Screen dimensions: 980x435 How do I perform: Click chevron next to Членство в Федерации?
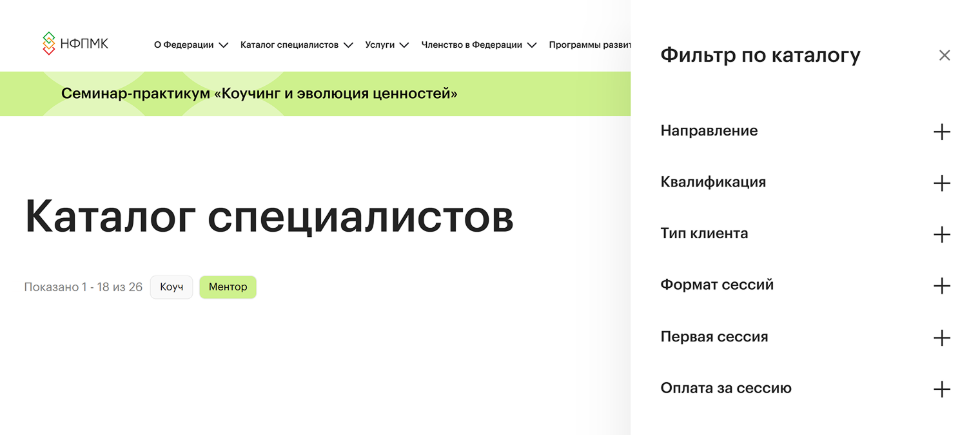point(532,45)
